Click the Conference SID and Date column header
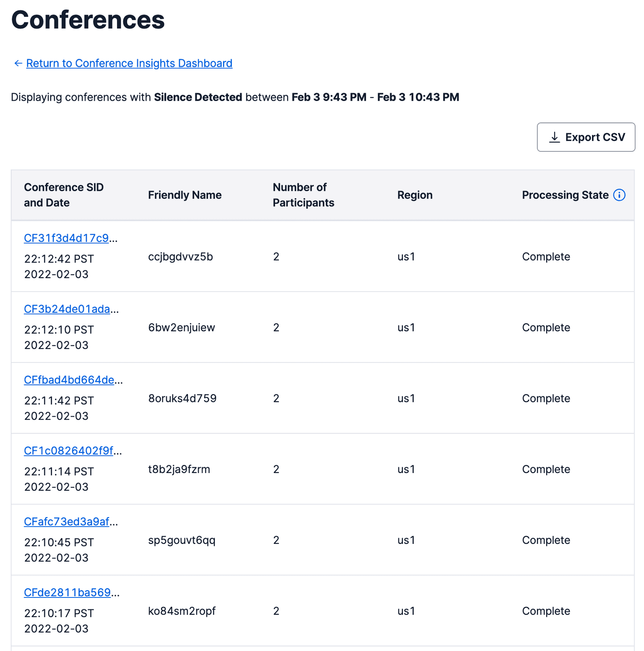Viewport: 644px width, 651px height. 64,195
